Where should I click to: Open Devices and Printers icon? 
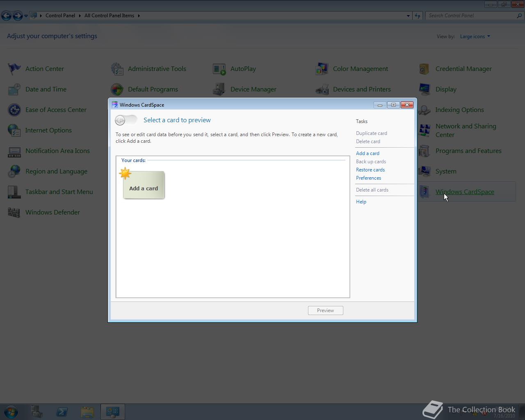point(322,89)
